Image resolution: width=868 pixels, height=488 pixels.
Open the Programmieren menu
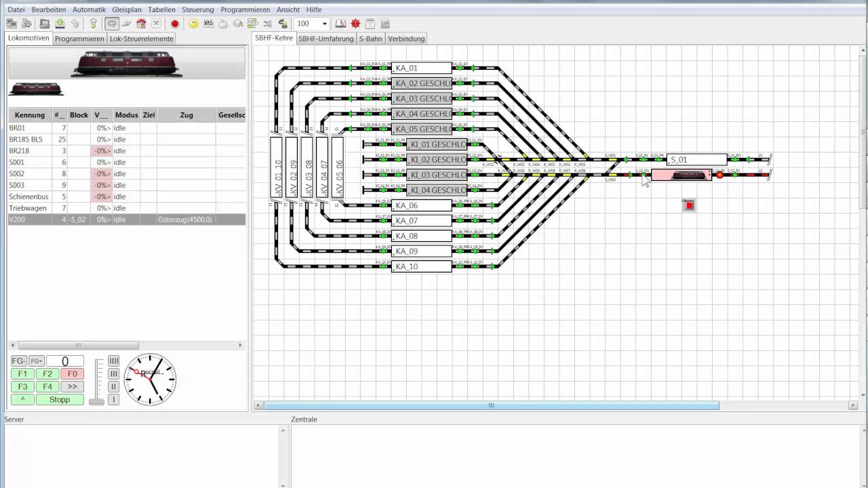click(245, 9)
